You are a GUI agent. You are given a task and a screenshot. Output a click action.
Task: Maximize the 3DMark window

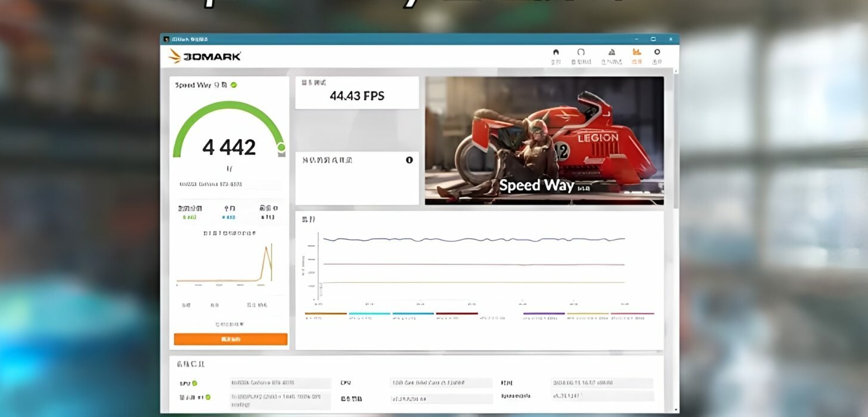coord(653,39)
